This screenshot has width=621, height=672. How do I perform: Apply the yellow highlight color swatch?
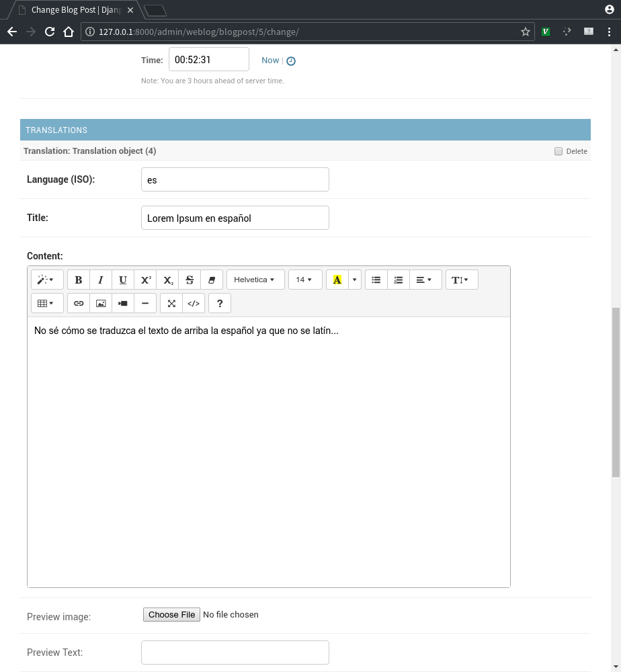pyautogui.click(x=337, y=280)
